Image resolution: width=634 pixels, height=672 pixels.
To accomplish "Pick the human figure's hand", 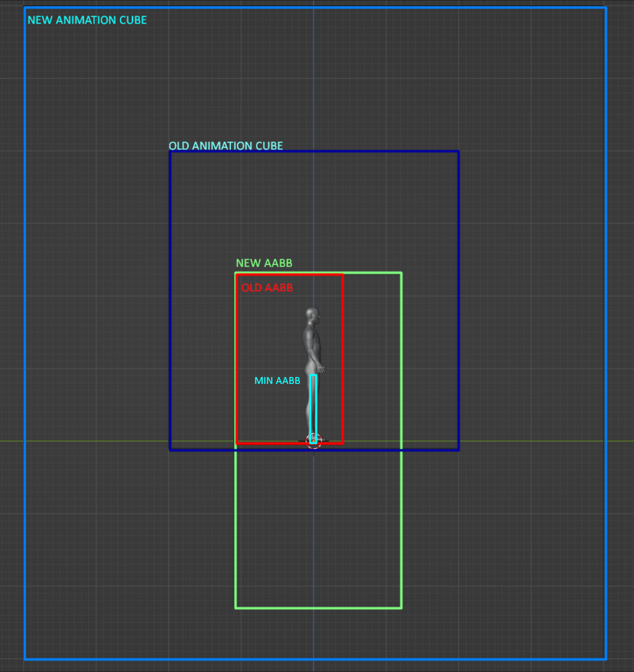I will [322, 369].
